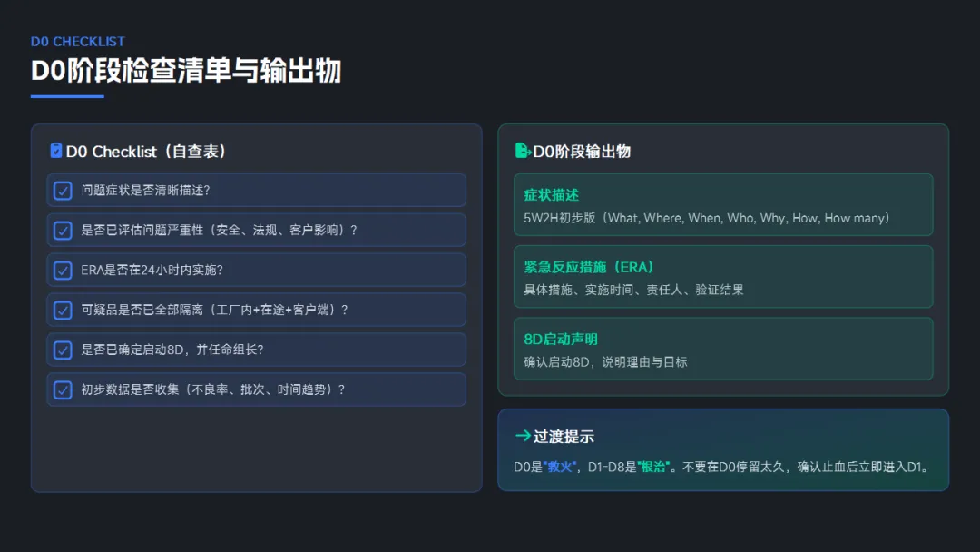This screenshot has height=552, width=980.
Task: Select the 症状描述 output card
Action: pos(723,204)
